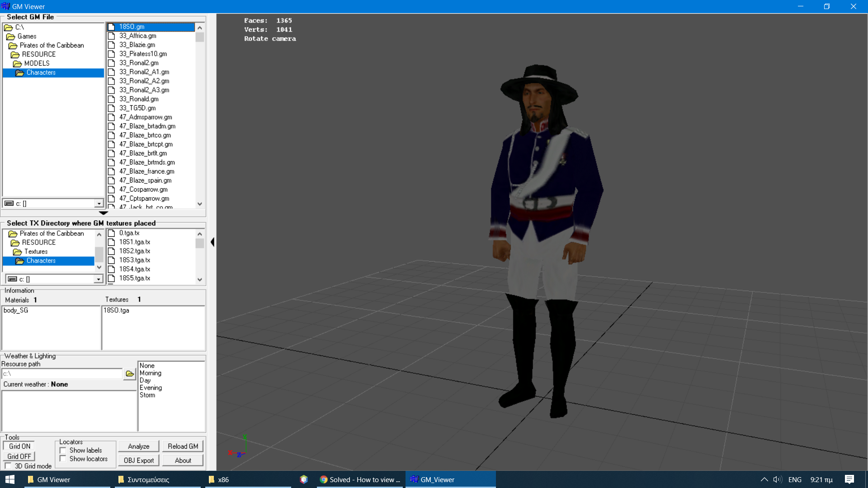Open TX directory drive dropdown
This screenshot has width=868, height=488.
click(x=99, y=279)
